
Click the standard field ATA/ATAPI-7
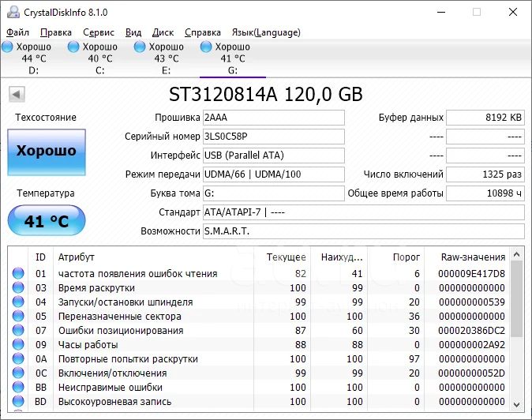364,212
